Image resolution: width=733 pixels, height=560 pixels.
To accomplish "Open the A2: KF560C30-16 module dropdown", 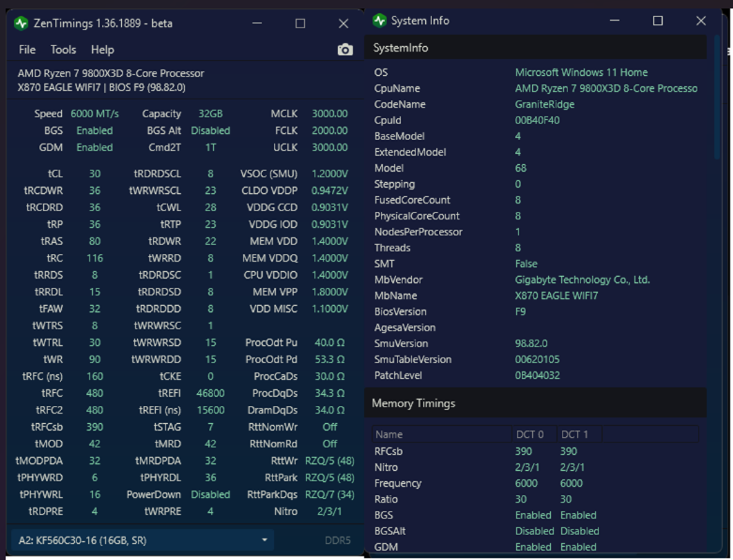I will [143, 540].
